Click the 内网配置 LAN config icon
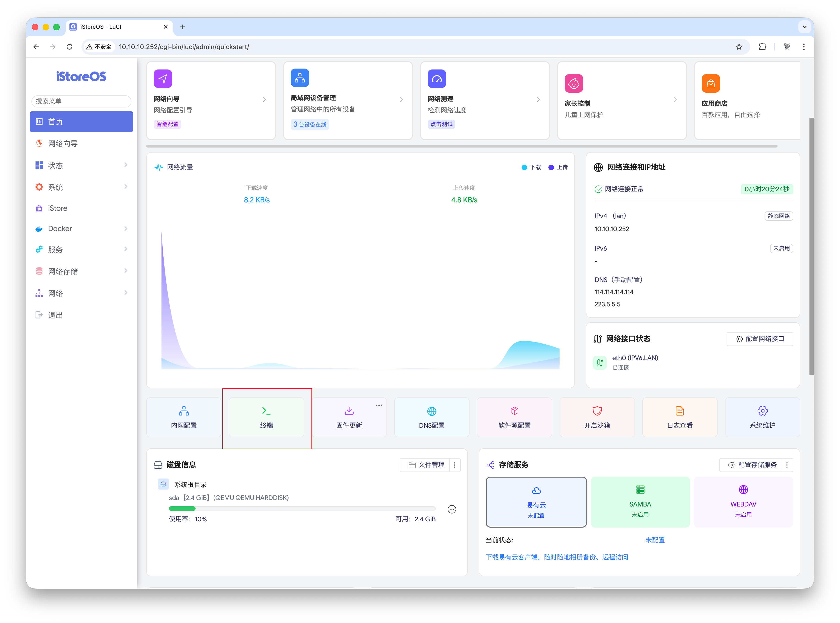The width and height of the screenshot is (840, 623). point(184,411)
